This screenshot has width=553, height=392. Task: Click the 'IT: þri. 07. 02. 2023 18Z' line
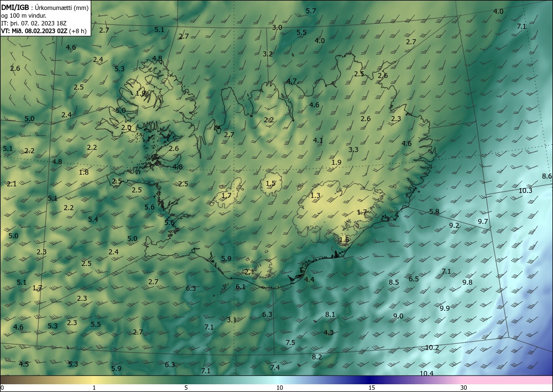point(34,23)
